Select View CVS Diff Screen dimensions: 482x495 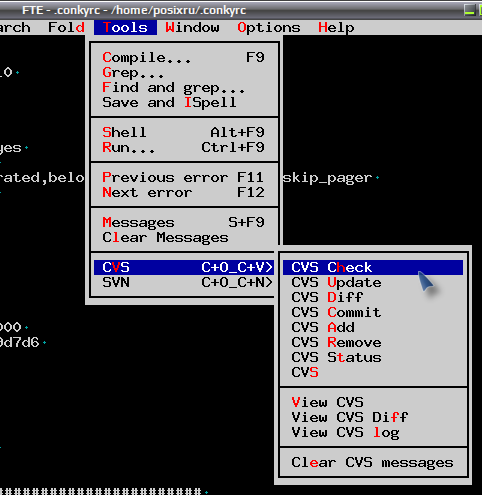tap(373, 417)
